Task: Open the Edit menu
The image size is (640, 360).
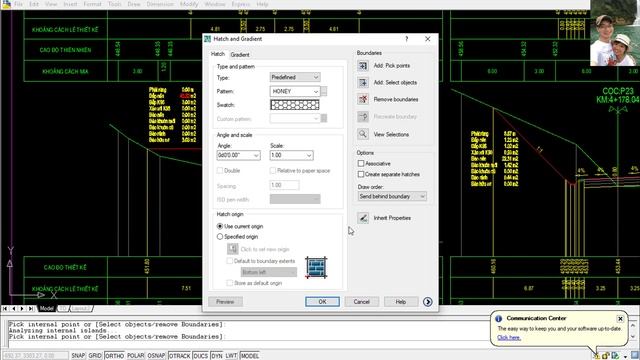Action: tap(34, 4)
